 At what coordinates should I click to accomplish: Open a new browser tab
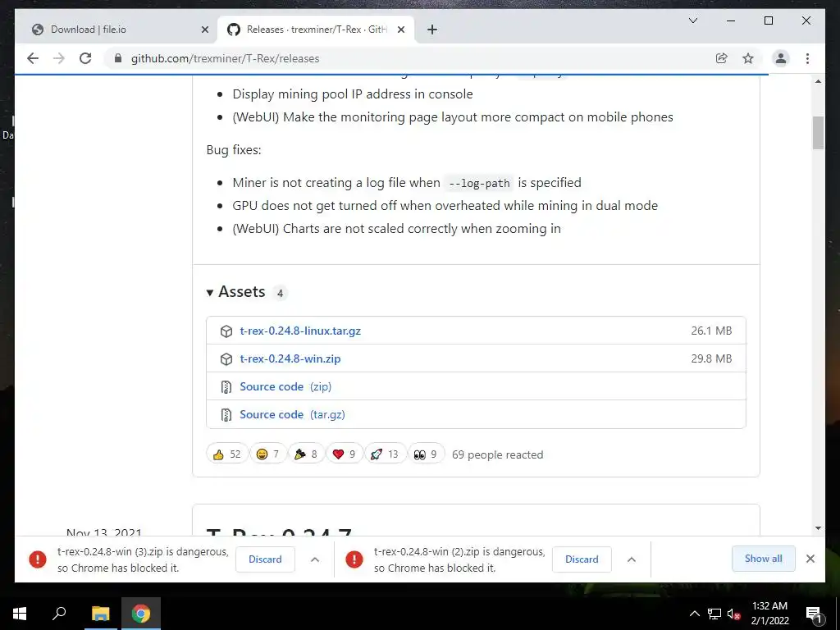[x=432, y=30]
